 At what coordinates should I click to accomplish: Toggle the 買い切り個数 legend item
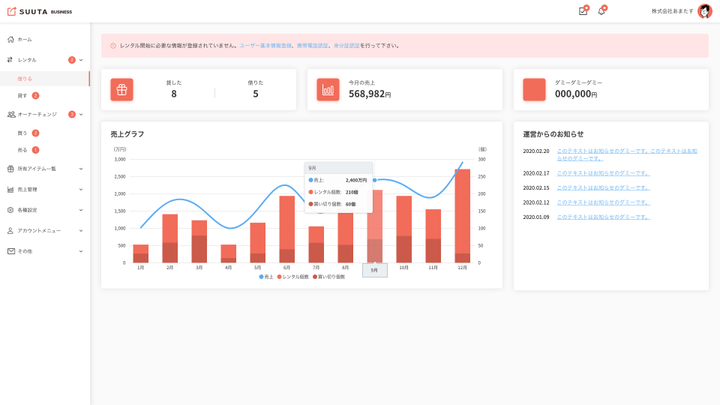coord(329,277)
